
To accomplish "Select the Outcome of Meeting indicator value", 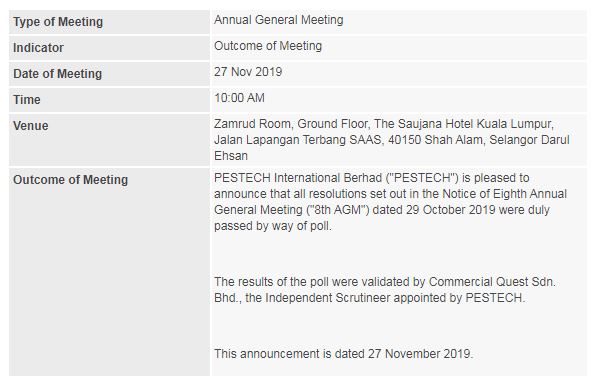I will tap(268, 46).
